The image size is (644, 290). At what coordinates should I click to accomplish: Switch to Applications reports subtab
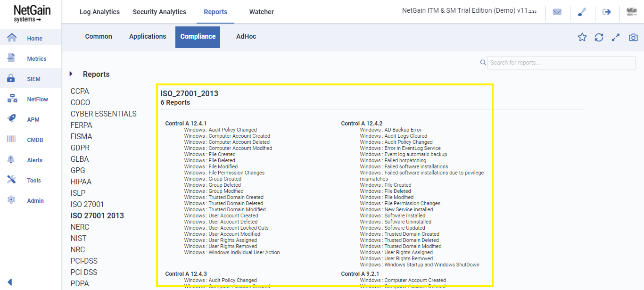[148, 36]
